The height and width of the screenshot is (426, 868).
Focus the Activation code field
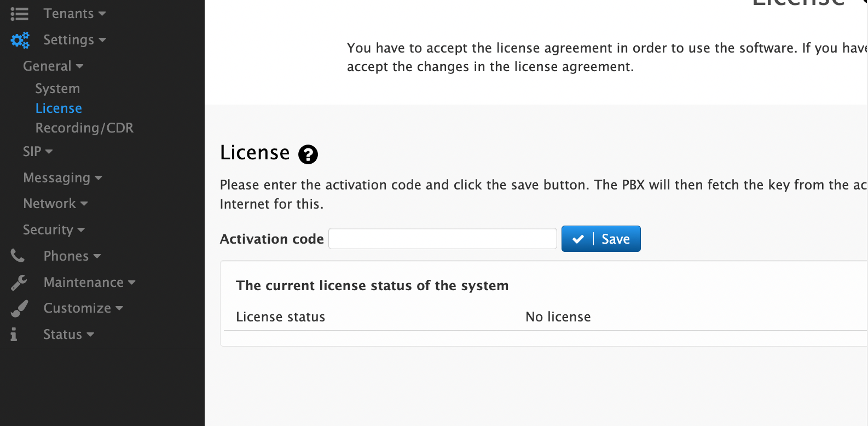pos(443,239)
